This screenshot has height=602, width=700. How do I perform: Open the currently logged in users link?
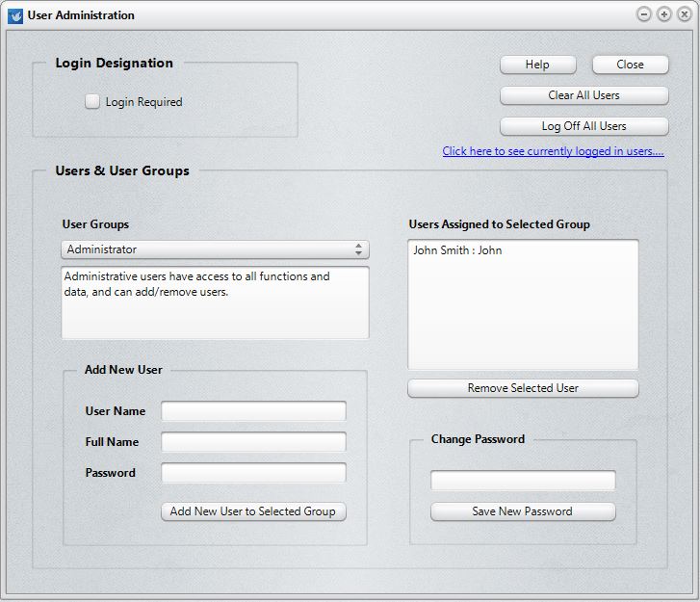[x=553, y=151]
